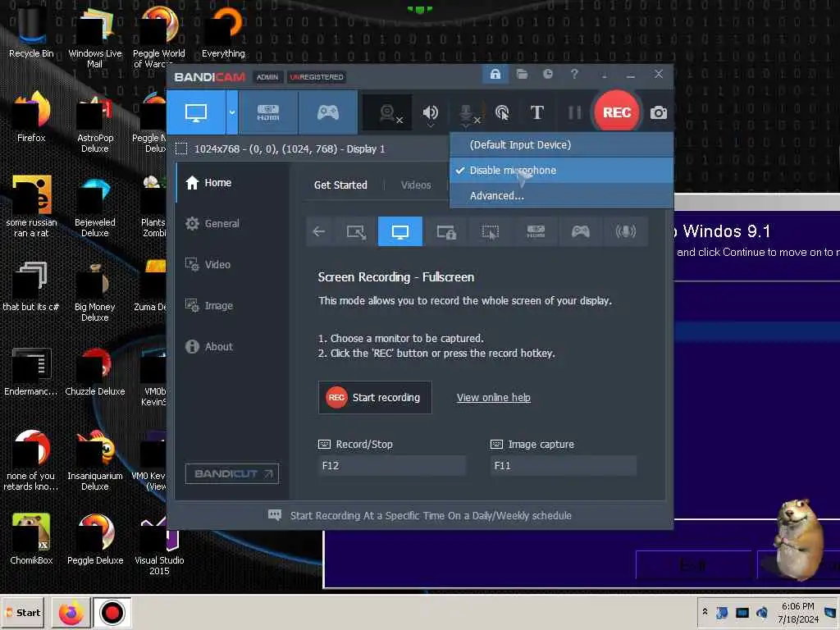Toggle the Disable microphone menu option
This screenshot has height=630, width=840.
(x=561, y=171)
